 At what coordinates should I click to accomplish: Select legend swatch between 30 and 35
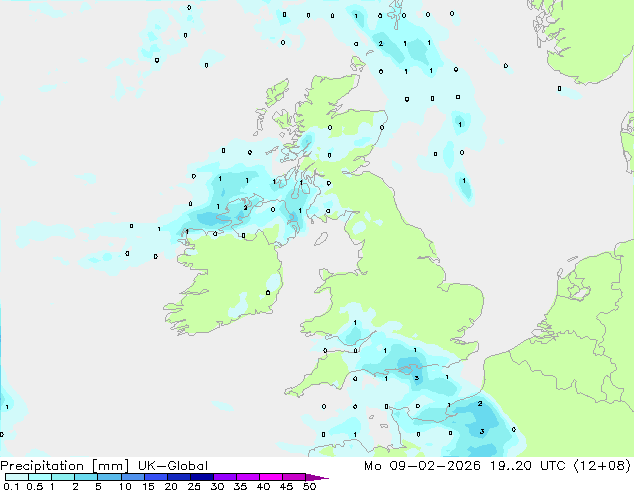224,477
